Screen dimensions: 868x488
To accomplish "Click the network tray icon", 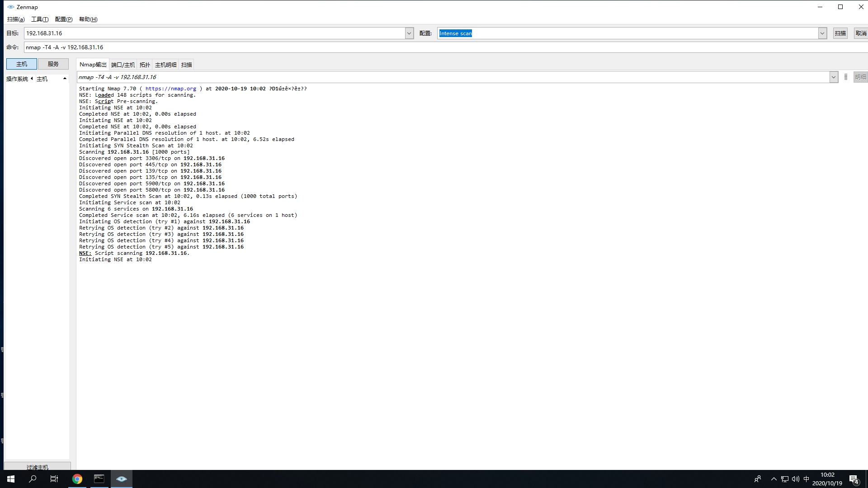I will 785,479.
